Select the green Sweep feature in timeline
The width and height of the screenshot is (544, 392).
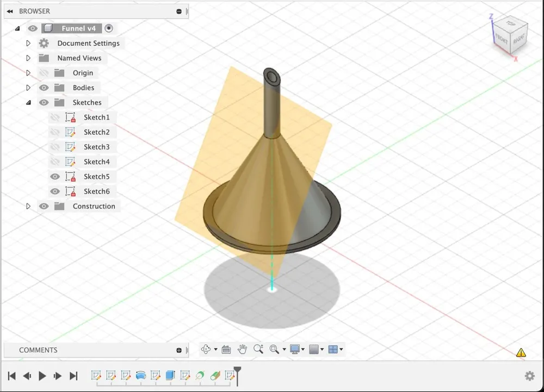200,375
